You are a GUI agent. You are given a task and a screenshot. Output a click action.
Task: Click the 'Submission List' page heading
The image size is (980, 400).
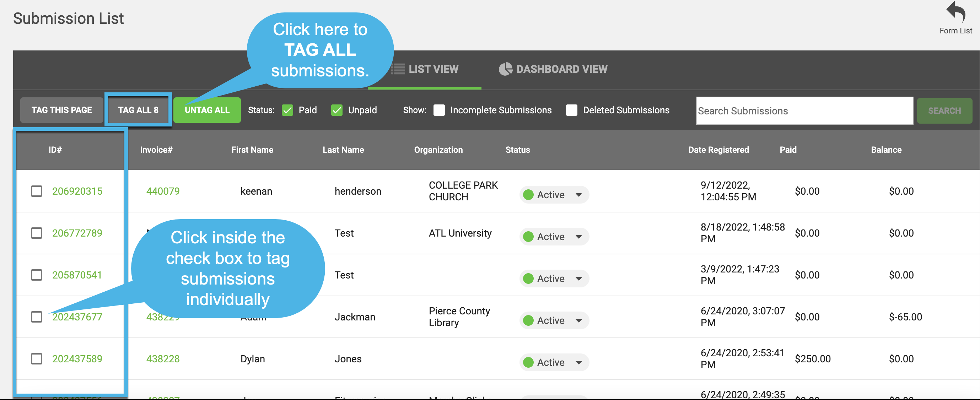coord(69,18)
